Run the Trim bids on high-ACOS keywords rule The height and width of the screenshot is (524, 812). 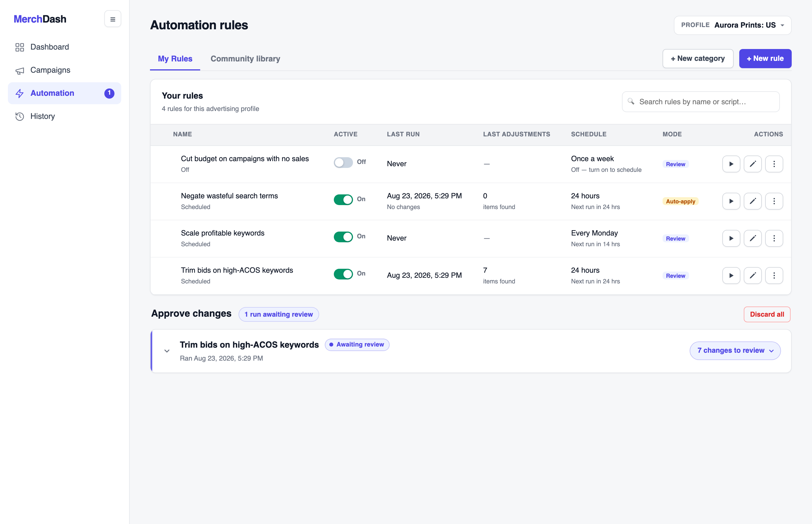731,275
